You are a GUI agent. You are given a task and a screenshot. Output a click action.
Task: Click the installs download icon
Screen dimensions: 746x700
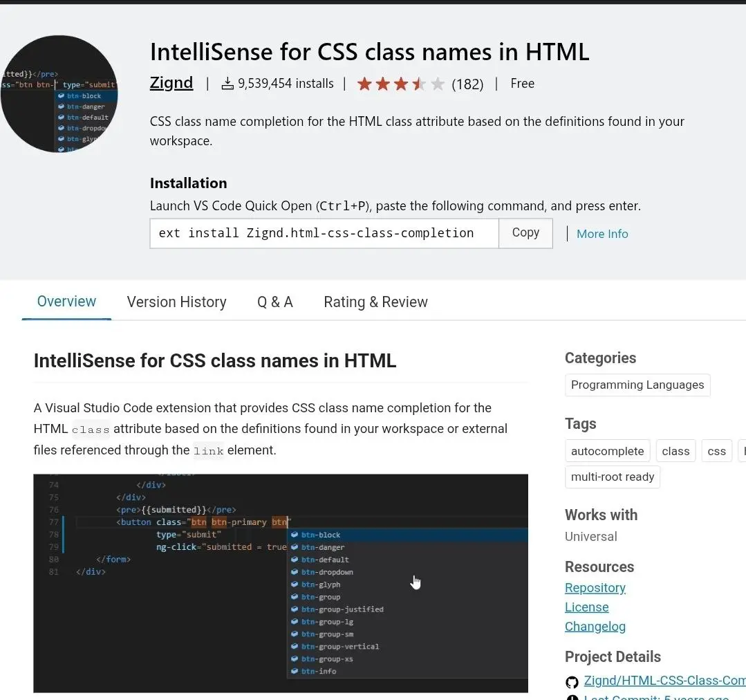pos(227,83)
